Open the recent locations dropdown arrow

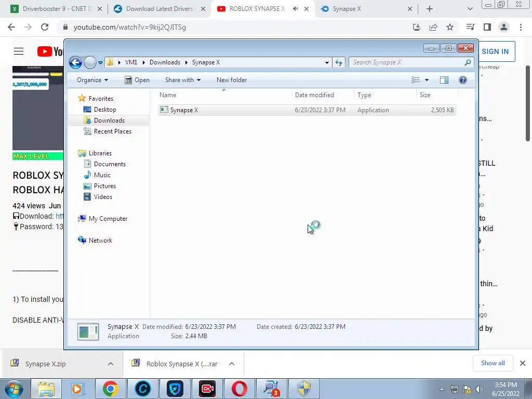(100, 63)
